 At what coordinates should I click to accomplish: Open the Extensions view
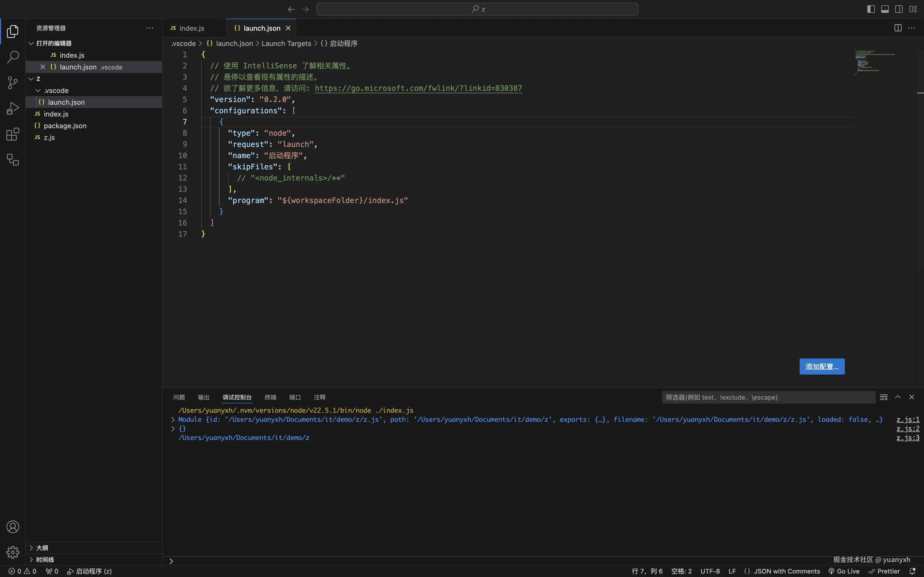click(x=13, y=134)
